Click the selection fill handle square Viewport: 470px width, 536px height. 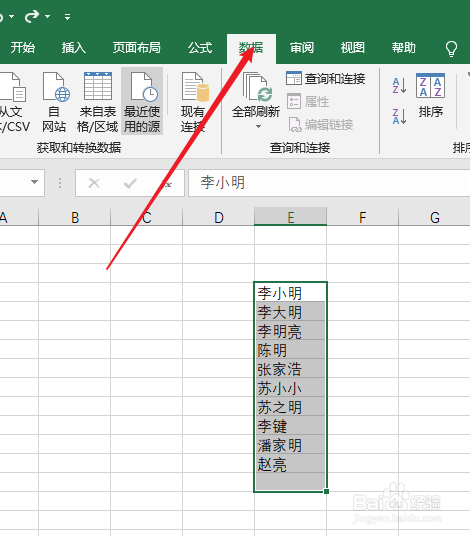point(326,491)
